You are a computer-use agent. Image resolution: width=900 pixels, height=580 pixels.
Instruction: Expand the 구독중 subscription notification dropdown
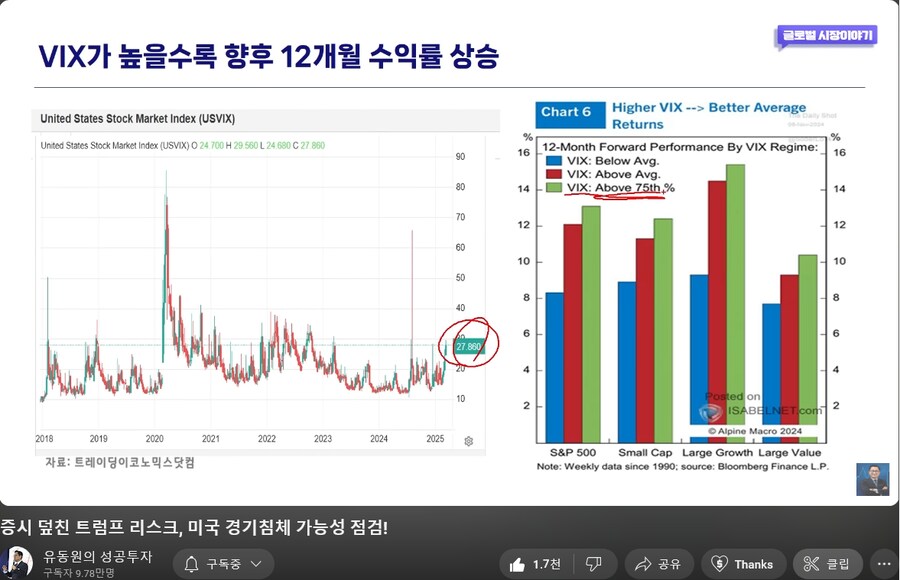click(223, 564)
